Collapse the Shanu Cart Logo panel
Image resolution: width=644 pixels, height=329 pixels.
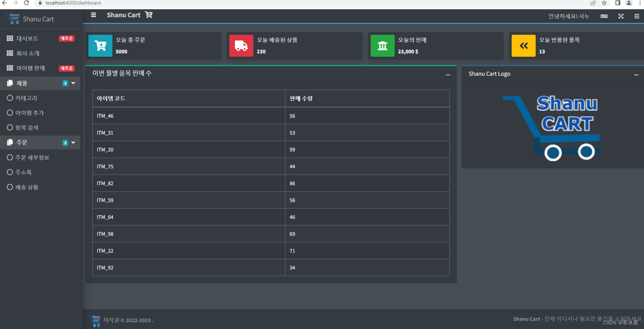pos(636,75)
